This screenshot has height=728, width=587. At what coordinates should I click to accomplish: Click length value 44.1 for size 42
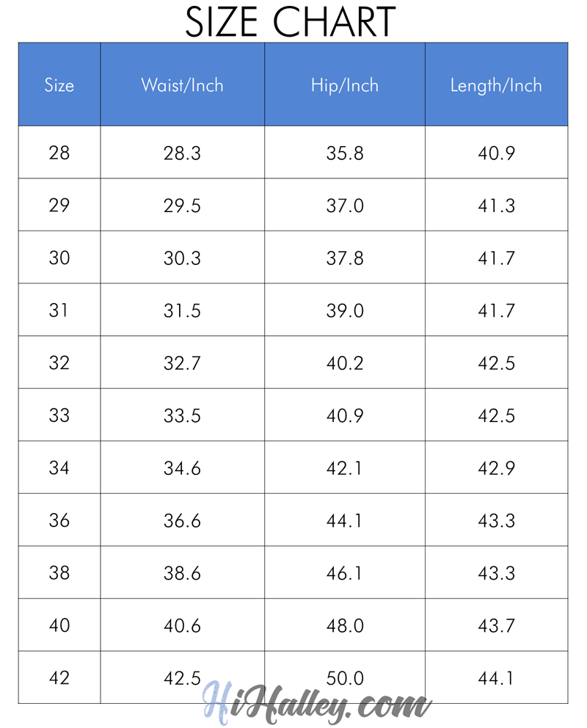tap(497, 678)
